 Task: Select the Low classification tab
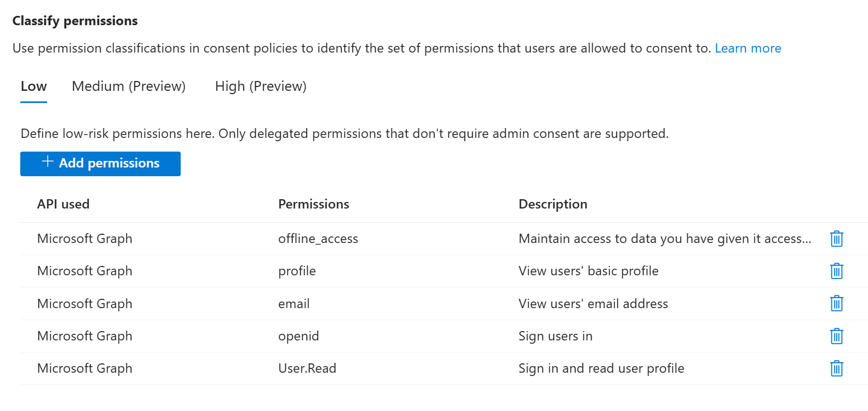click(x=33, y=86)
